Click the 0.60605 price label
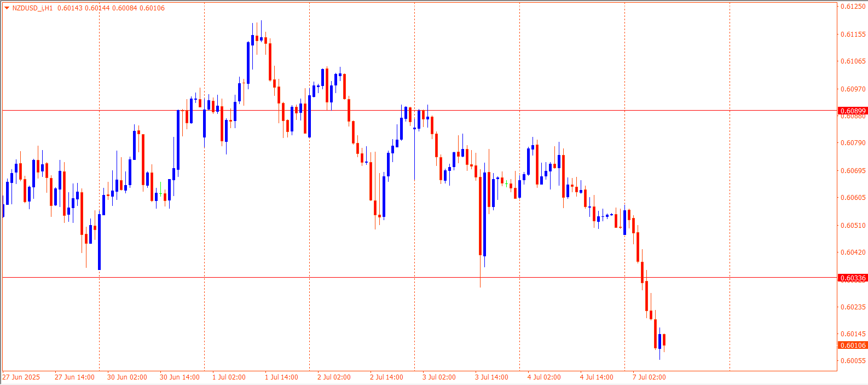This screenshot has height=385, width=868. [853, 198]
